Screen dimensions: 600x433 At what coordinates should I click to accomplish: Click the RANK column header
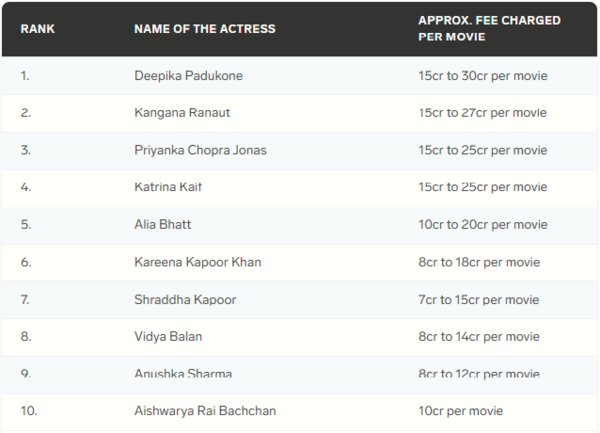pyautogui.click(x=37, y=28)
